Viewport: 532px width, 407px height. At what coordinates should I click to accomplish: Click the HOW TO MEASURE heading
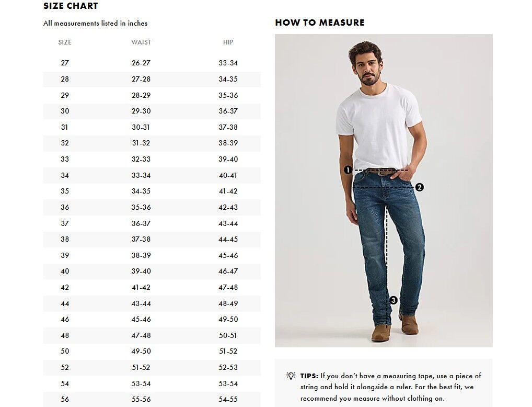pyautogui.click(x=319, y=22)
